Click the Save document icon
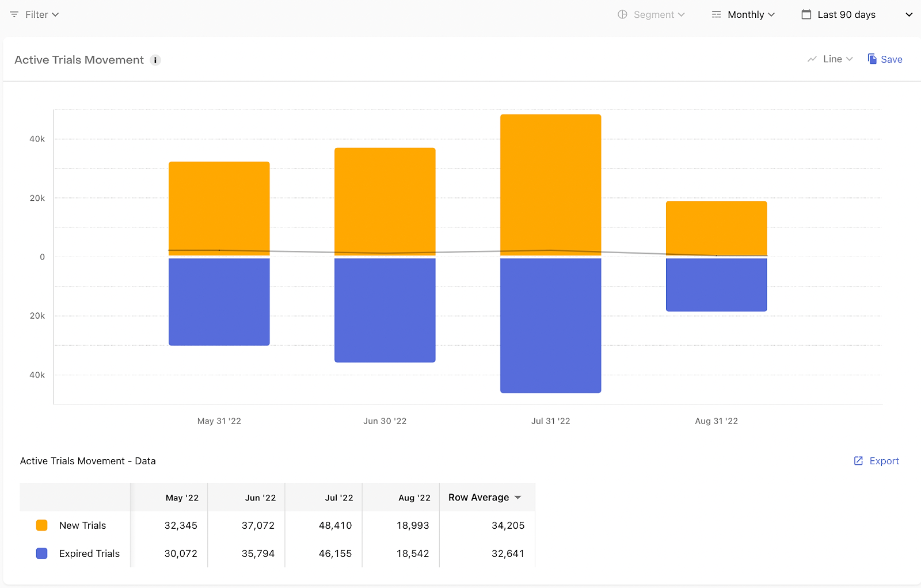The width and height of the screenshot is (921, 588). tap(872, 59)
